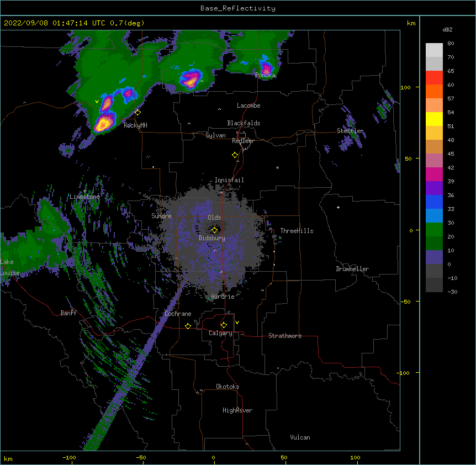Click the yellow diamond marker south of RedDeer
Viewport: 476px width, 465px height.
click(x=235, y=155)
